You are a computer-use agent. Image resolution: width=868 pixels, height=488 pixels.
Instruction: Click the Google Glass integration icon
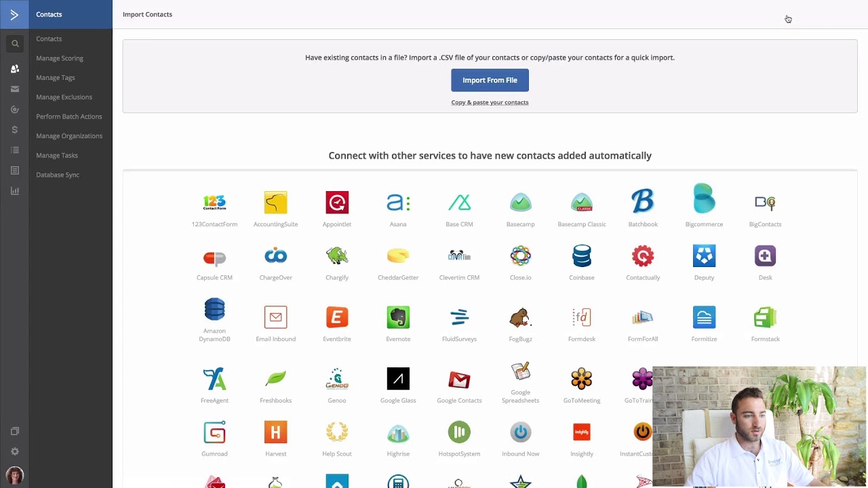[x=398, y=379]
